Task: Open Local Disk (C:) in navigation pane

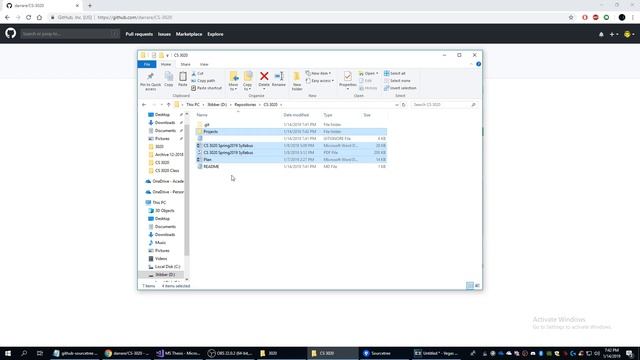Action: pos(165,267)
